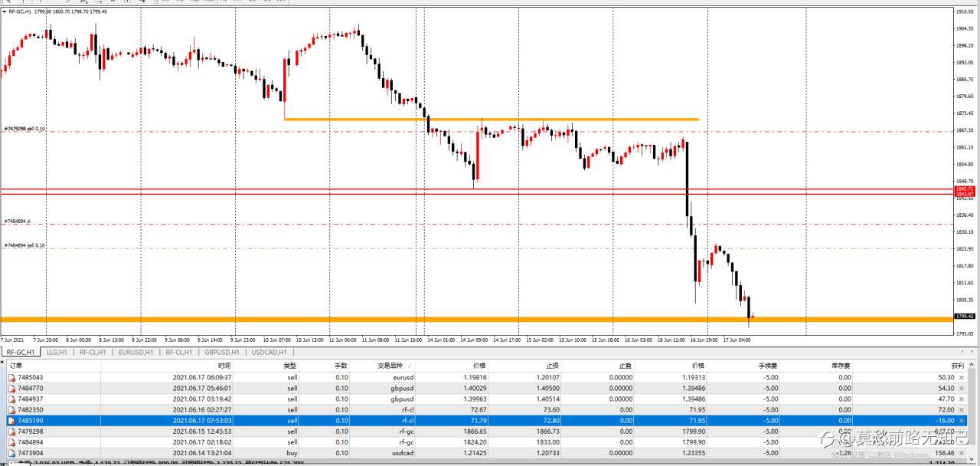
Task: Select the upper orange horizontal line on chart
Action: coord(491,119)
